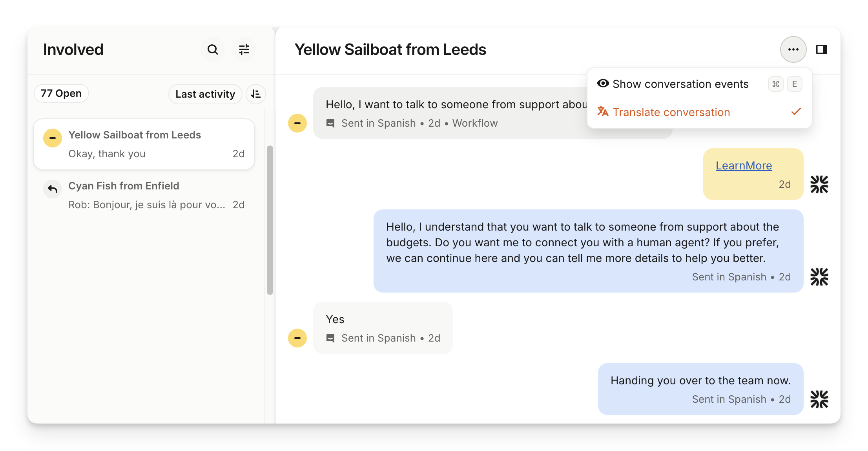The image size is (868, 451).
Task: Open the three-dots more options button
Action: click(793, 50)
